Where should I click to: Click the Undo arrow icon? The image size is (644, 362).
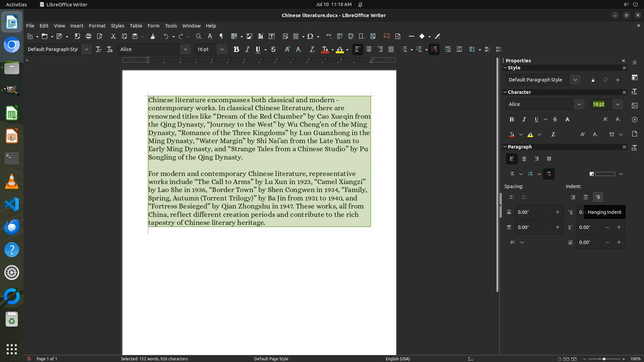point(166,36)
